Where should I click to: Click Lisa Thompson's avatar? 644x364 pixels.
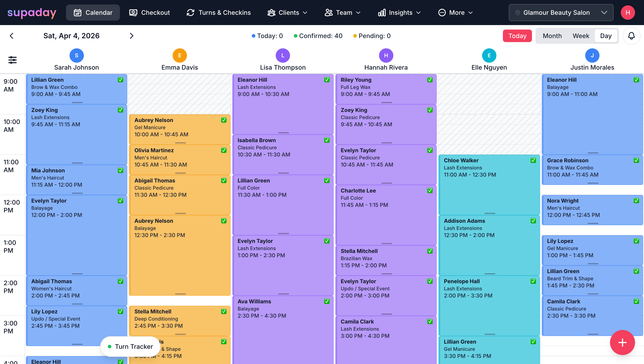coord(283,55)
